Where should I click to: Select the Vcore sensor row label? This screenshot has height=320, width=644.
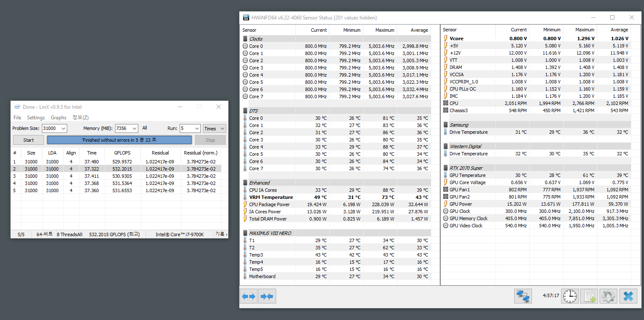pyautogui.click(x=456, y=39)
